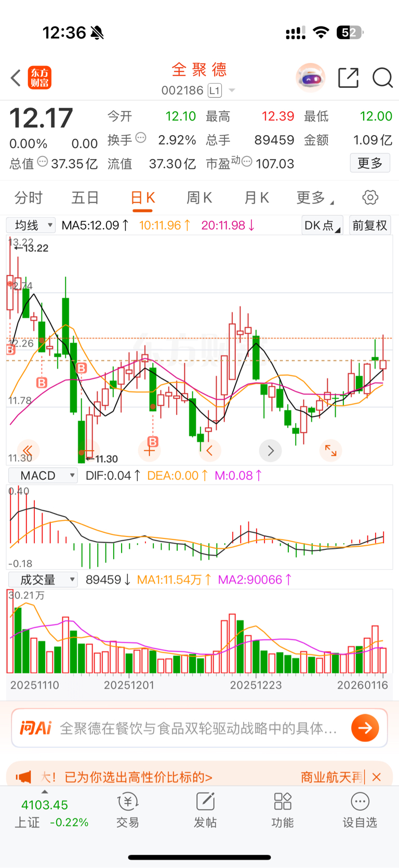This screenshot has width=399, height=868.
Task: Tap the date label 20251223
Action: tap(256, 685)
